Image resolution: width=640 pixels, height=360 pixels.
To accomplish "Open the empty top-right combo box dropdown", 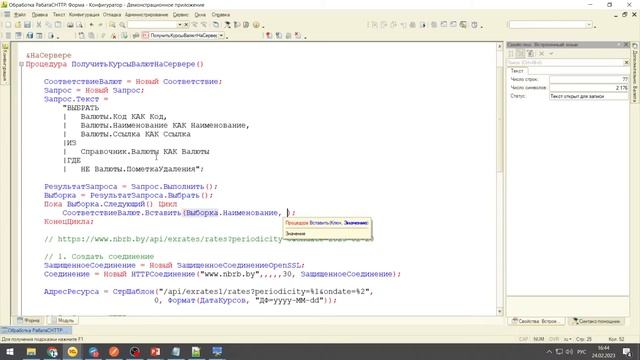I will click(x=589, y=25).
